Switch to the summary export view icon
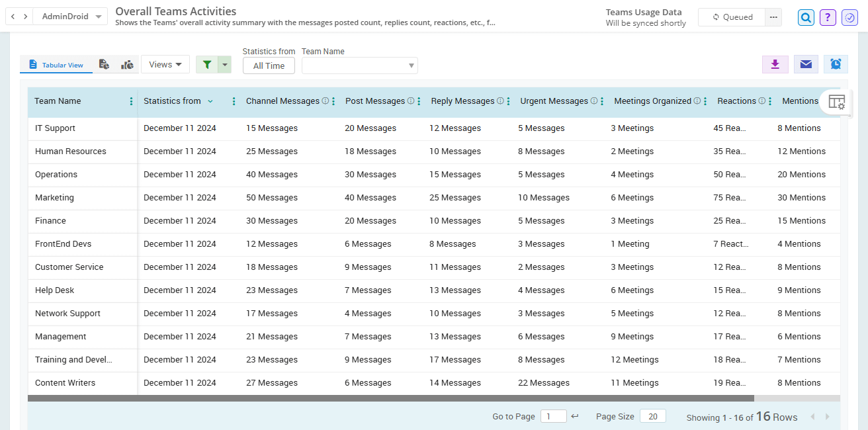Screen dimensions: 868x430 pos(104,64)
